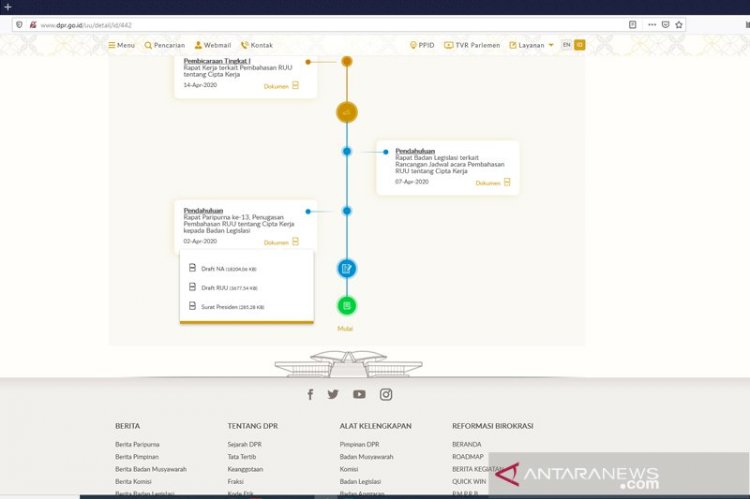Open the Twitter social link
Viewport: 750px width, 499px height.
333,394
